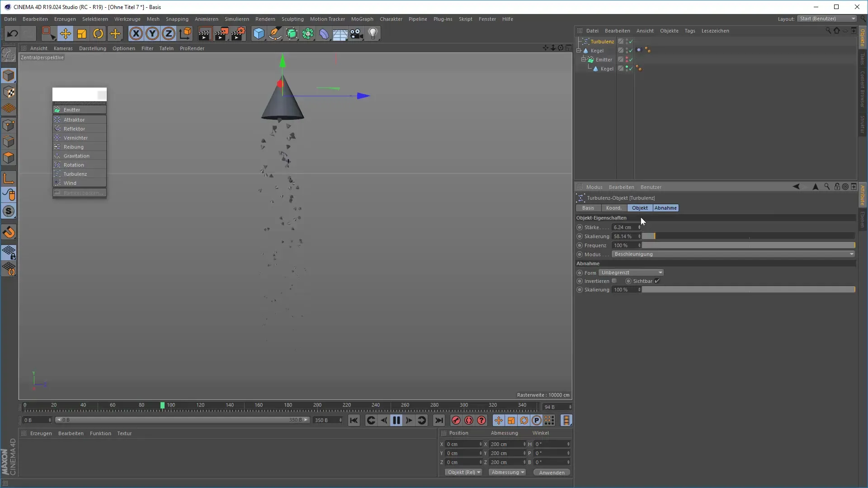The width and height of the screenshot is (868, 488).
Task: Select the Move tool in top toolbar
Action: pos(65,33)
